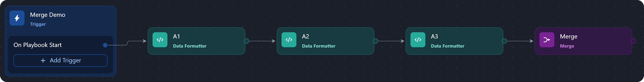
Task: Click the A1 code formatter icon
Action: pyautogui.click(x=160, y=40)
